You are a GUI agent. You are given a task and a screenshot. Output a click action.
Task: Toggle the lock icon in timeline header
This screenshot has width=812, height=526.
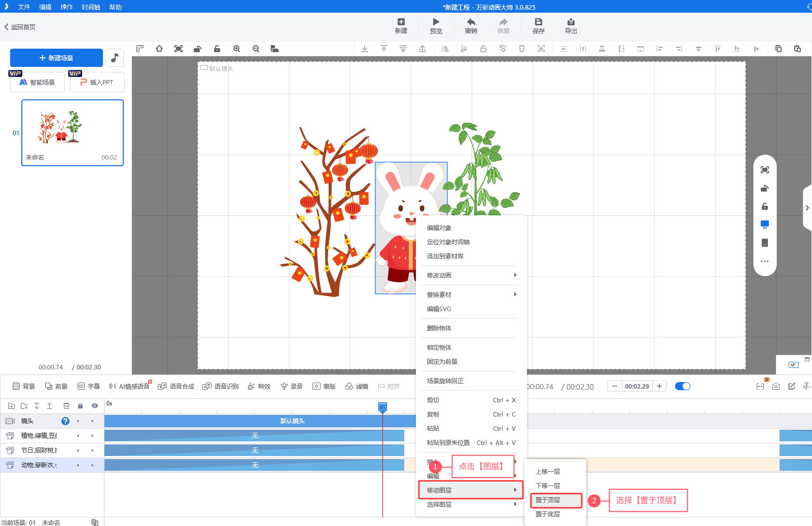[80, 406]
